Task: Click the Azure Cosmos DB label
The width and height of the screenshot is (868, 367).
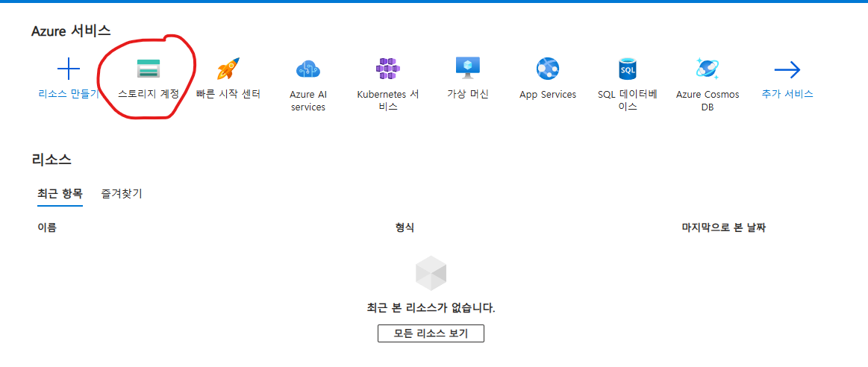Action: tap(707, 101)
